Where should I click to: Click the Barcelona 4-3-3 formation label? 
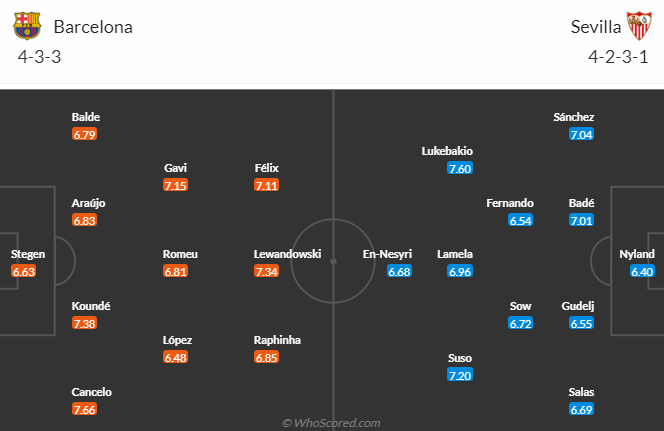pos(40,55)
